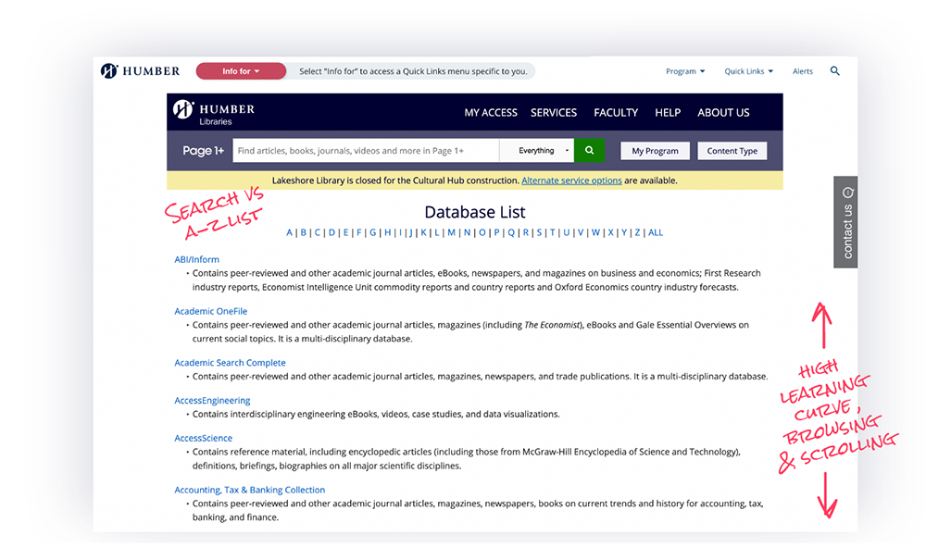The image size is (926, 560).
Task: Filter databases by letter B
Action: pyautogui.click(x=304, y=232)
